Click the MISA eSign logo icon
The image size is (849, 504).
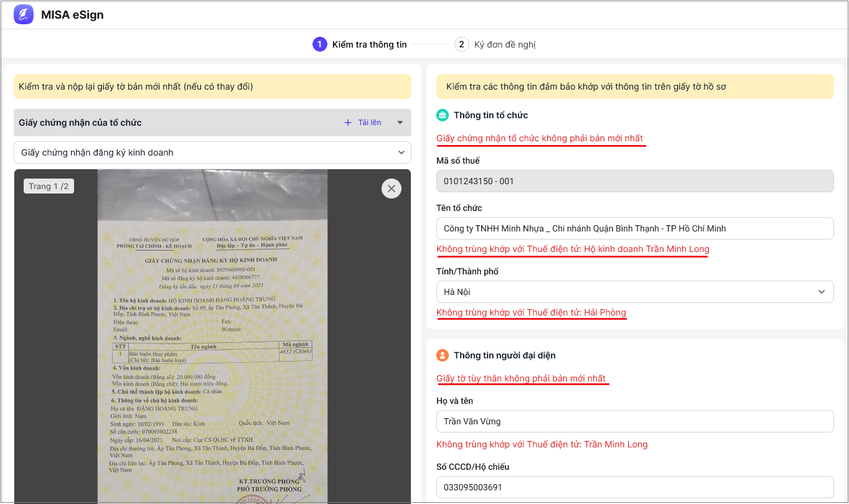pyautogui.click(x=24, y=14)
